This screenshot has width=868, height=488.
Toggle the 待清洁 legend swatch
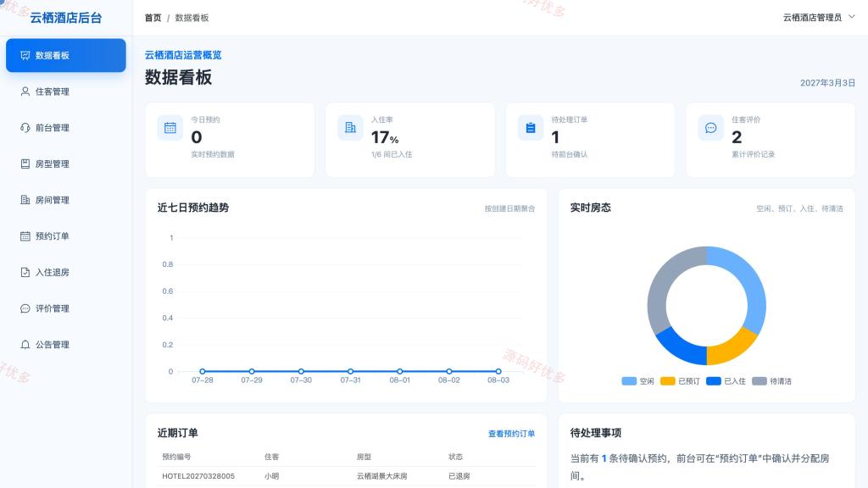[x=759, y=381]
